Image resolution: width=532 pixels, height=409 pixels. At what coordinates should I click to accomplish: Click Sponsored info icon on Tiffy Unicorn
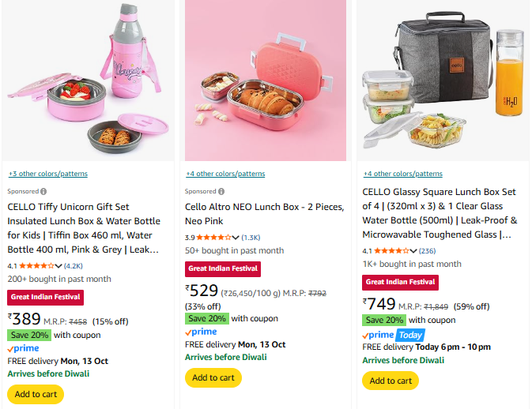coord(43,191)
